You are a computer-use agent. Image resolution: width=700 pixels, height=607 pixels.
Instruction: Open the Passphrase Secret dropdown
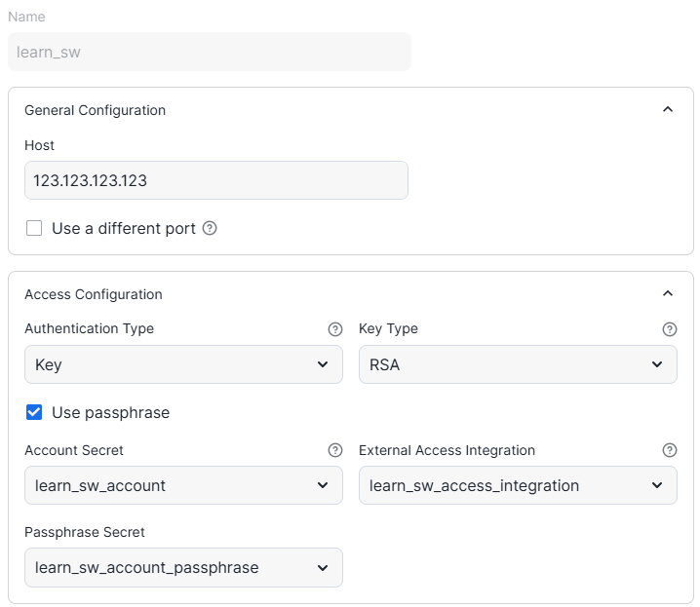183,567
